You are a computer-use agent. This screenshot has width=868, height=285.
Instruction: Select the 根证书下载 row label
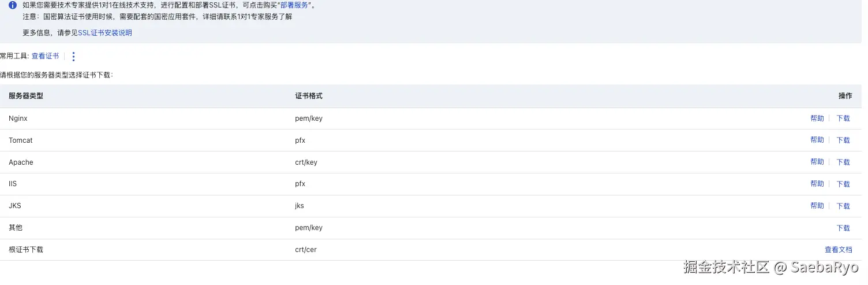[x=26, y=250]
